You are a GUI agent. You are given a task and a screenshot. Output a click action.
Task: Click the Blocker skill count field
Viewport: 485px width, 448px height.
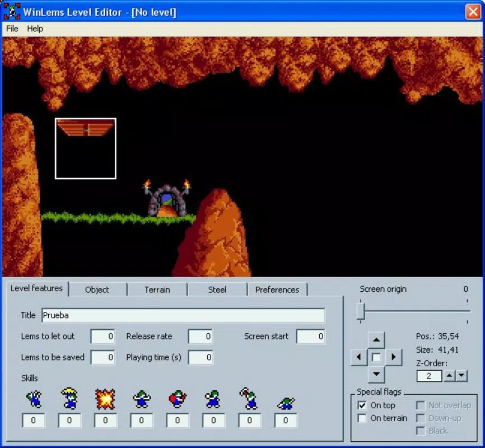[141, 421]
